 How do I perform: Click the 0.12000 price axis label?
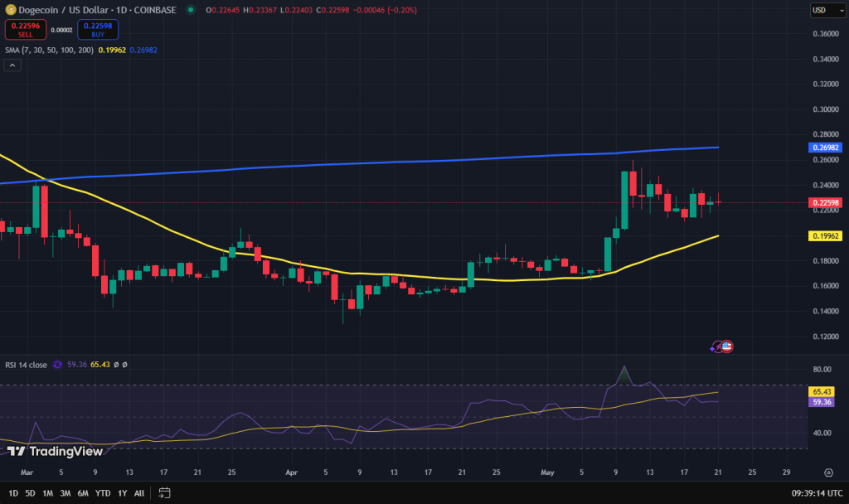click(826, 337)
